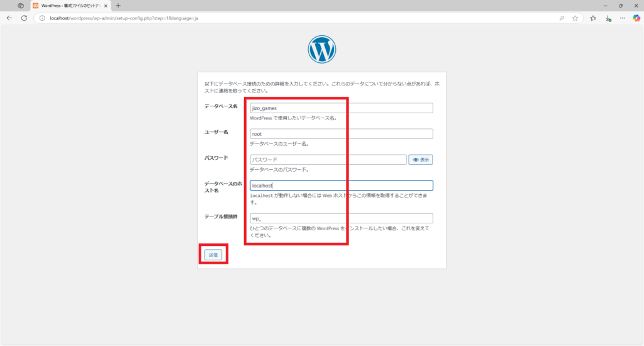Image resolution: width=644 pixels, height=346 pixels.
Task: Click the テーブル接頭辞 field containing wp_
Action: [x=341, y=218]
